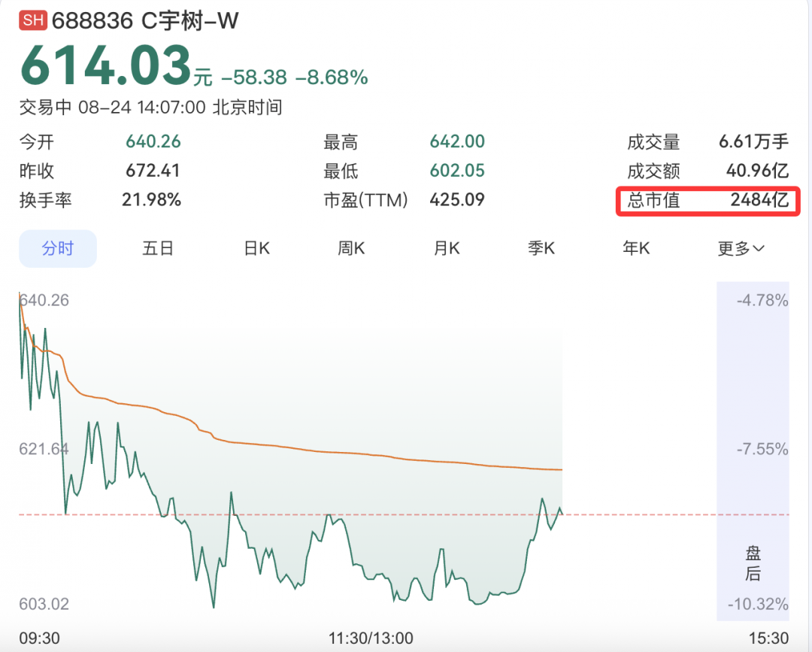Viewport: 812px width, 652px height.
Task: Click the SH exchange badge icon
Action: click(33, 20)
